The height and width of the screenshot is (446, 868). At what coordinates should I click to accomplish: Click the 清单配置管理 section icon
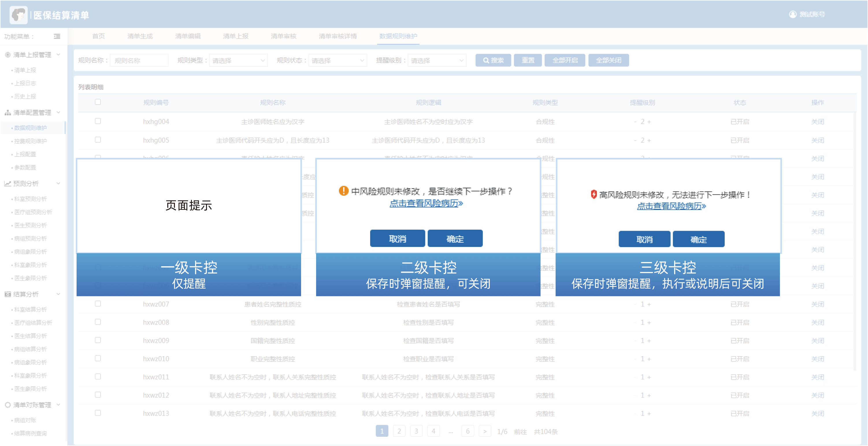(8, 112)
